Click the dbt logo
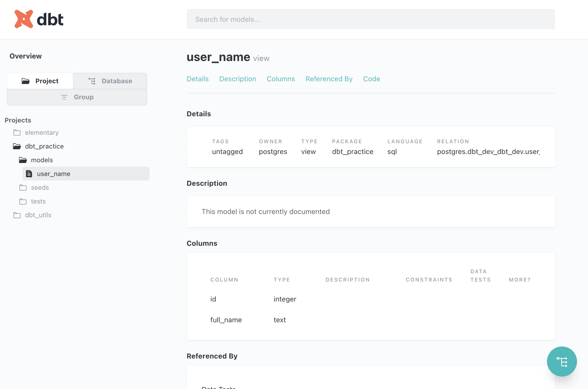The width and height of the screenshot is (588, 389). 39,19
